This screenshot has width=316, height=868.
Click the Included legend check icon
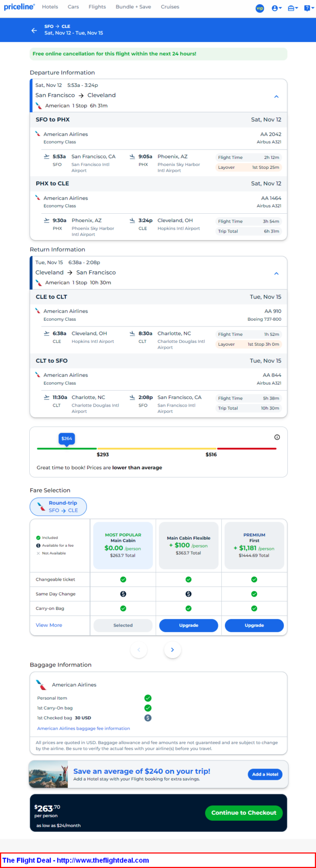38,538
